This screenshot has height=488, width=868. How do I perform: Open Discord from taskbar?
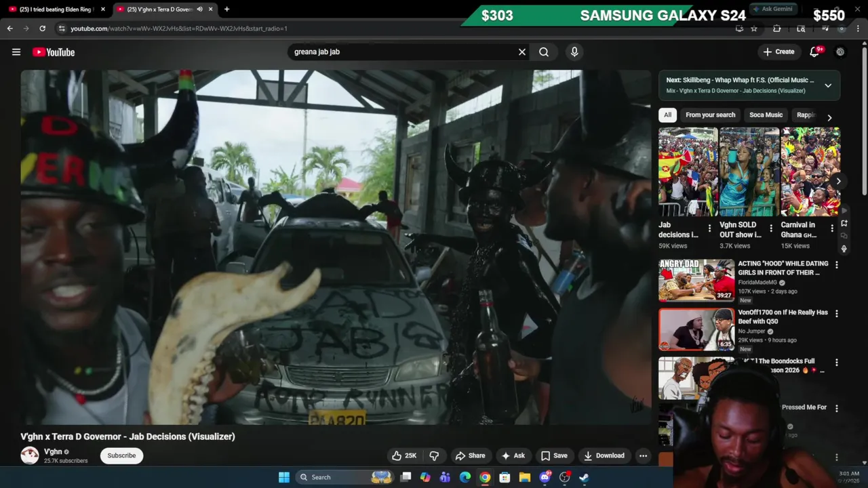(545, 477)
